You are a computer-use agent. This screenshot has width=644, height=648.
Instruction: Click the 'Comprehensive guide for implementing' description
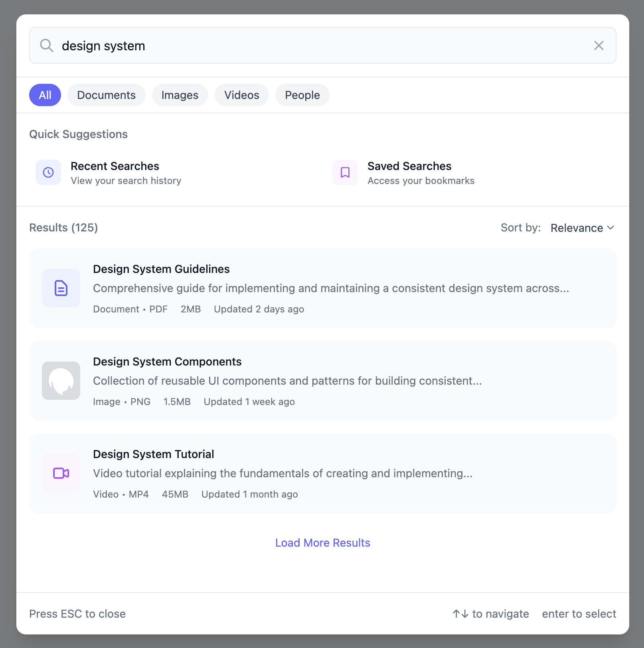point(331,288)
